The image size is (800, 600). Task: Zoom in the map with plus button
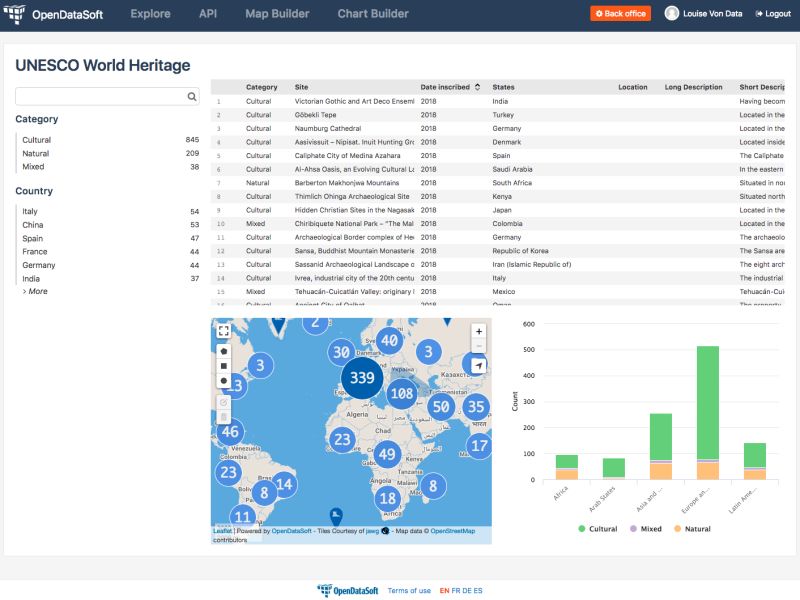pos(479,332)
